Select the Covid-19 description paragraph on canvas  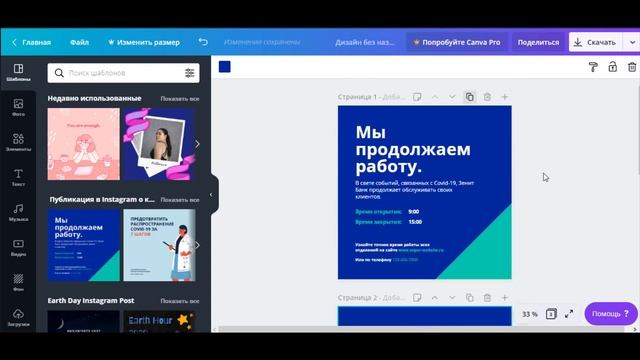tap(415, 190)
